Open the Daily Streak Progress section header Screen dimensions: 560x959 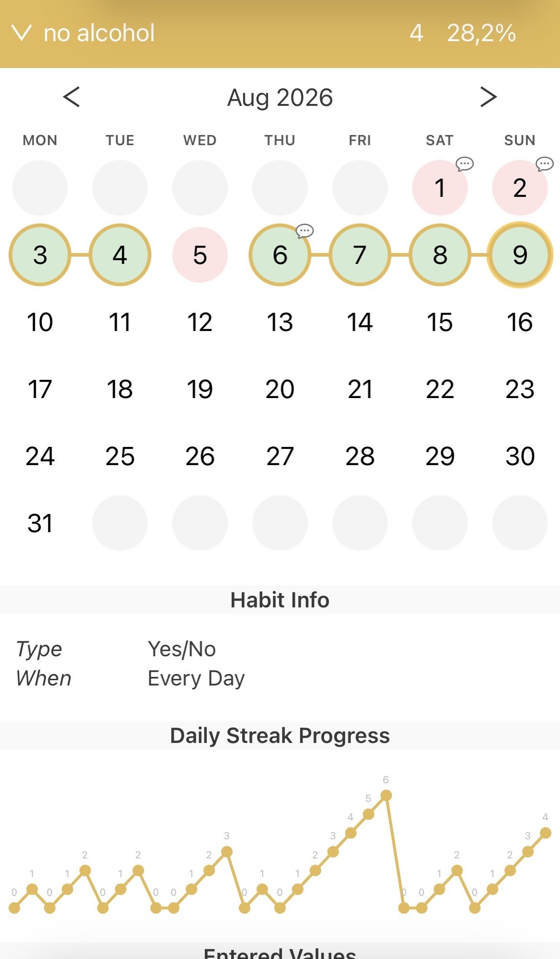click(280, 735)
